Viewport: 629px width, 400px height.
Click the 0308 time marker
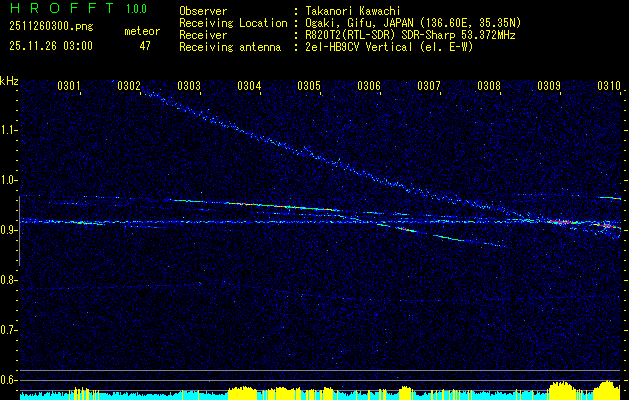pyautogui.click(x=489, y=85)
